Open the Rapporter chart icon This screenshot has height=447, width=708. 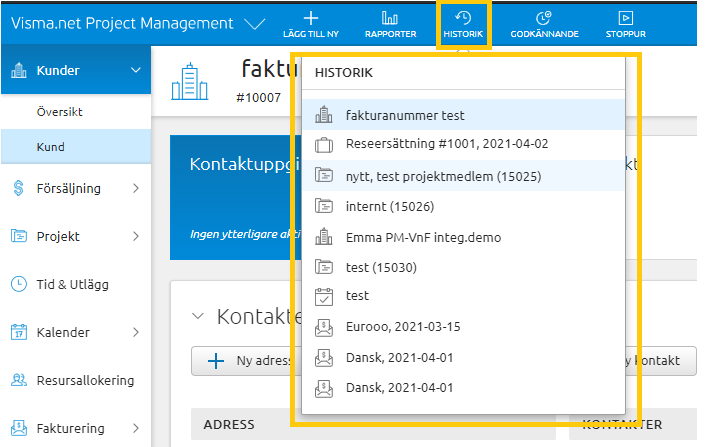[390, 18]
